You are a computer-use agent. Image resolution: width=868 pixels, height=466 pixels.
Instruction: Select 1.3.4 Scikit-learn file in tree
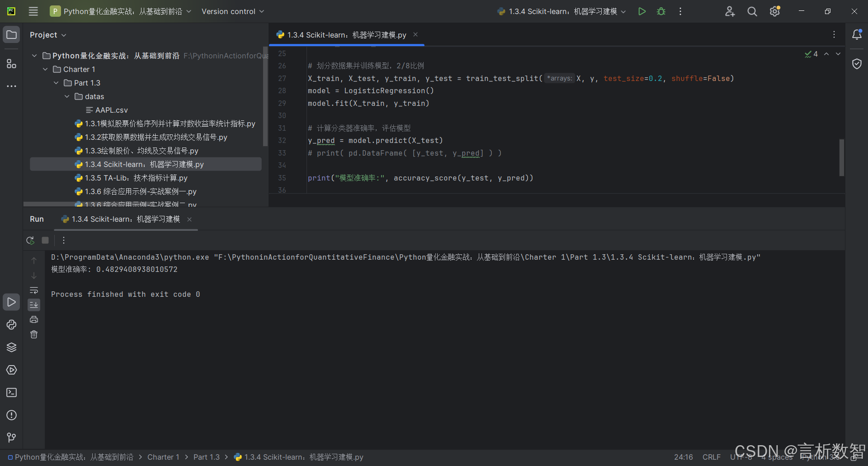coord(146,164)
